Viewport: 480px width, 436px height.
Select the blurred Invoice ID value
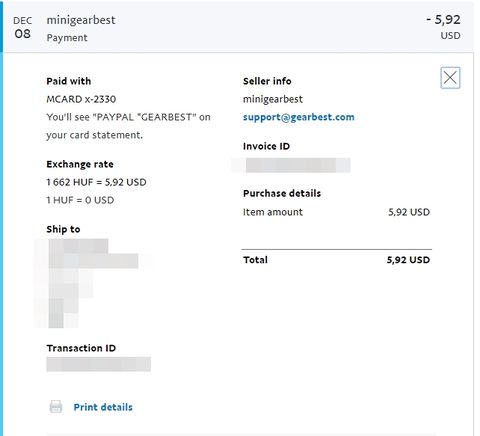pyautogui.click(x=291, y=165)
